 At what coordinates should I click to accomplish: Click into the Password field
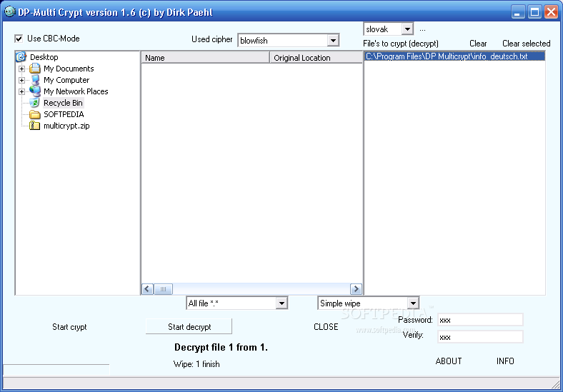click(x=480, y=320)
